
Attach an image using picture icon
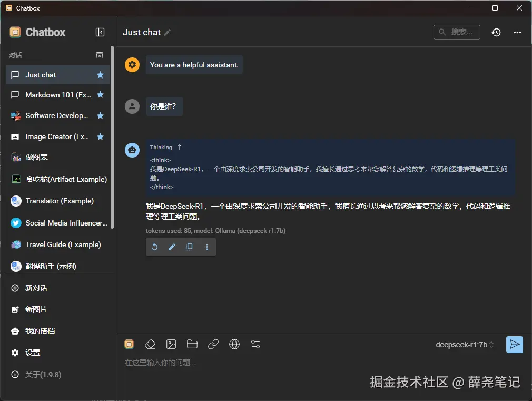tap(171, 344)
